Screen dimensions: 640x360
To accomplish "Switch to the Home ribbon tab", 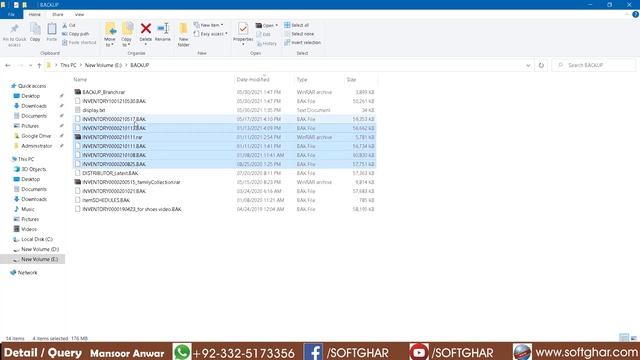I will tap(35, 14).
